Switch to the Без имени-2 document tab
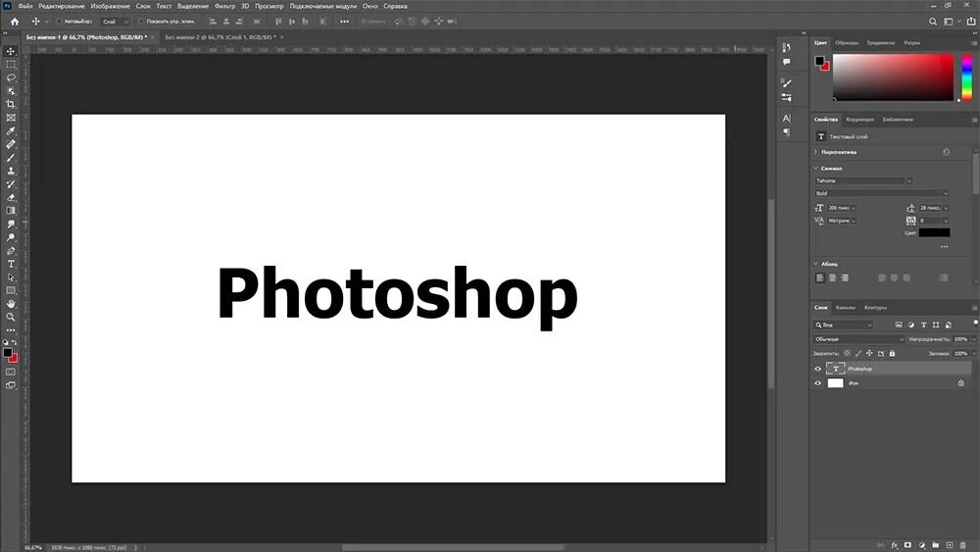This screenshot has width=980, height=552. 220,37
